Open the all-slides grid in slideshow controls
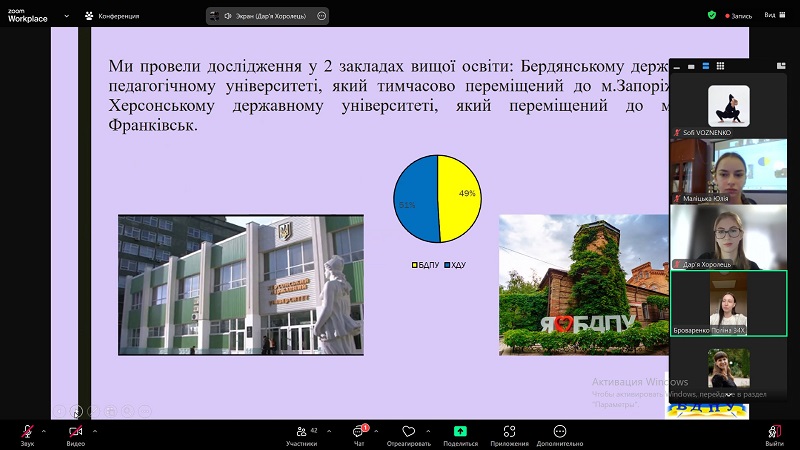The image size is (800, 450). (x=111, y=411)
